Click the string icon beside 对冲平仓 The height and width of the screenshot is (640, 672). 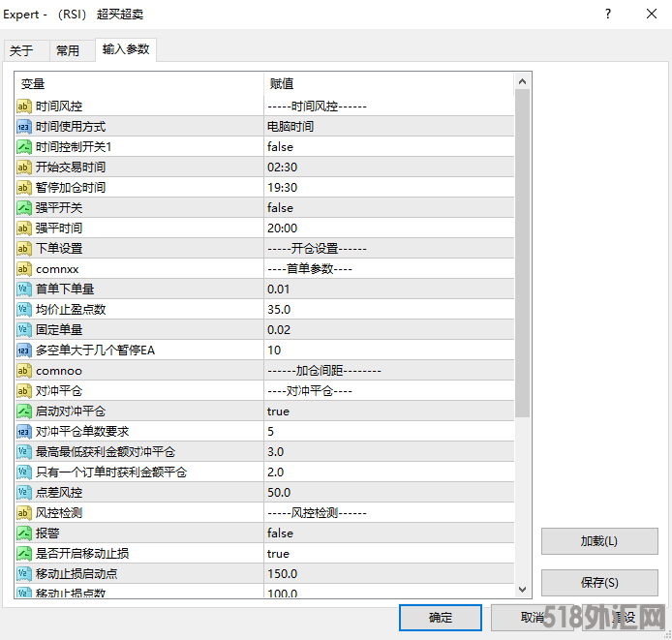point(24,390)
